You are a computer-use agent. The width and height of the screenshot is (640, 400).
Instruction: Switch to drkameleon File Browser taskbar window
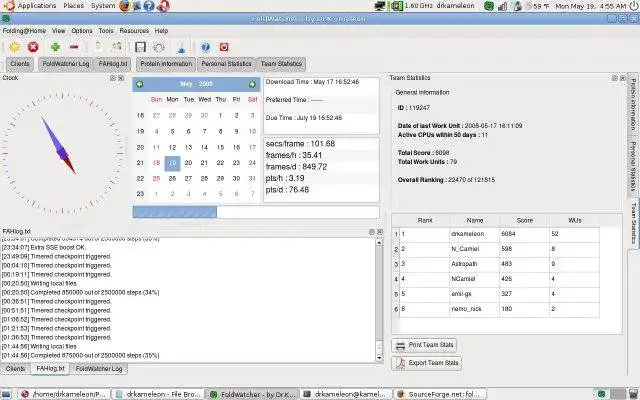(x=158, y=394)
